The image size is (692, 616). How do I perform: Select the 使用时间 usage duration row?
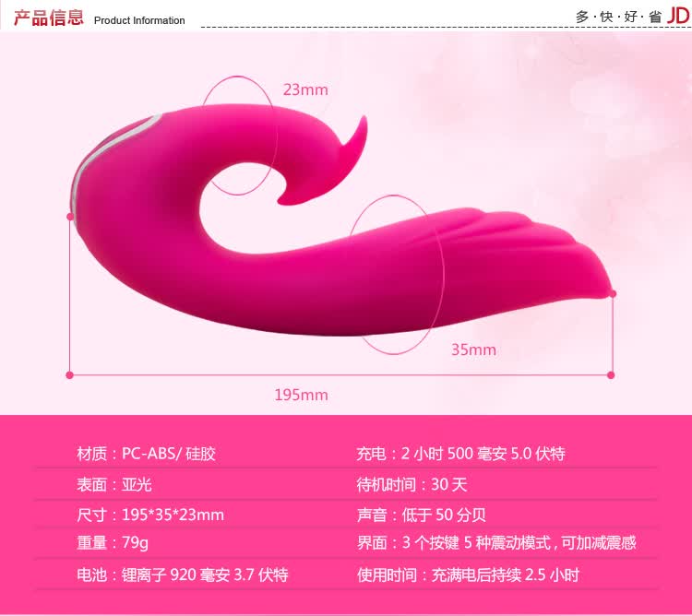[468, 575]
